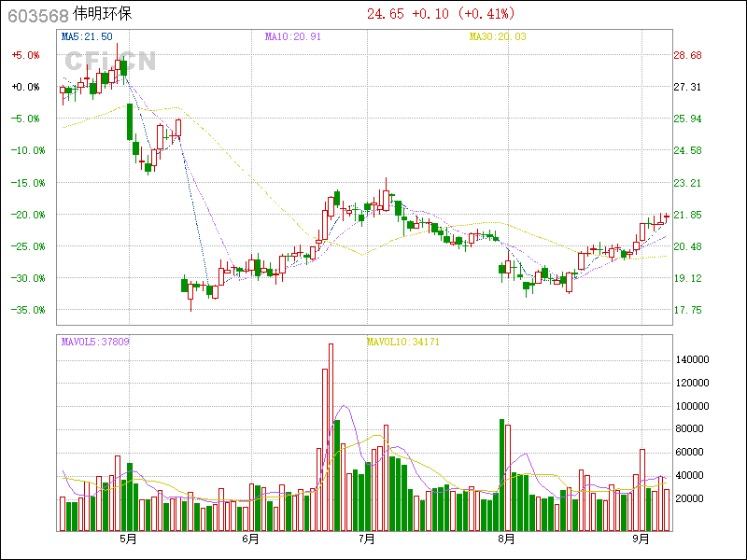Image resolution: width=747 pixels, height=560 pixels.
Task: Click the 6月 date axis marker
Action: pos(249,539)
